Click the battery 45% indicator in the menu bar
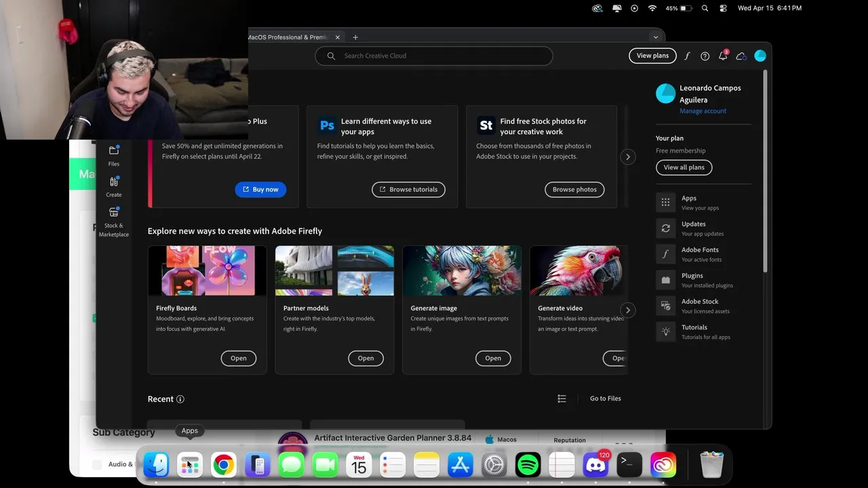This screenshot has height=488, width=868. [x=679, y=8]
